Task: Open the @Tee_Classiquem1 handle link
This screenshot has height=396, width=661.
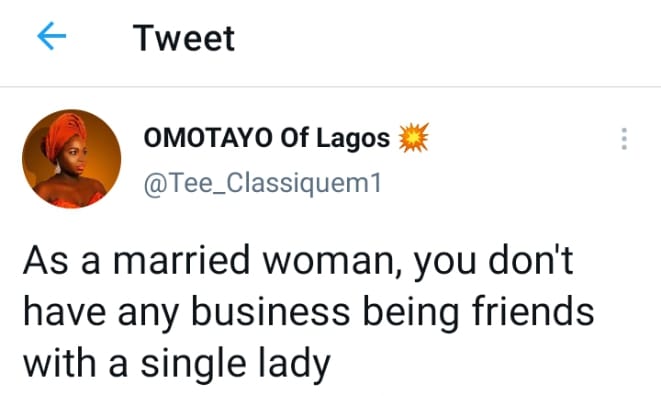Action: coord(262,183)
